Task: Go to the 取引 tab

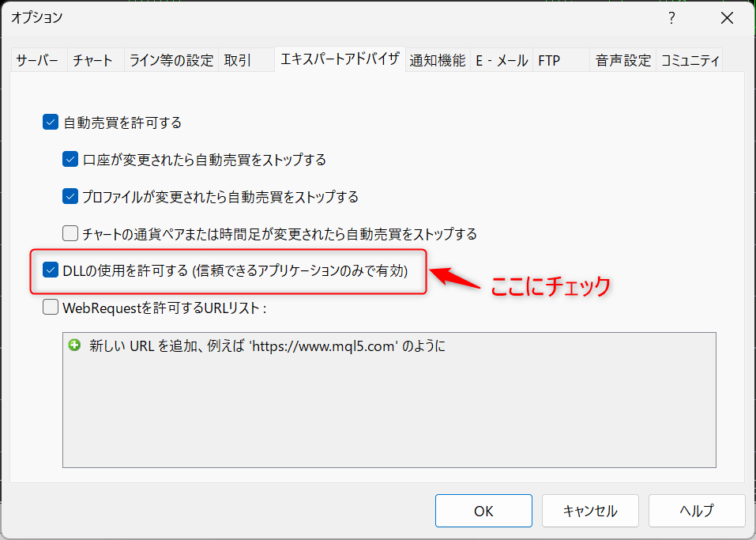Action: (x=238, y=60)
